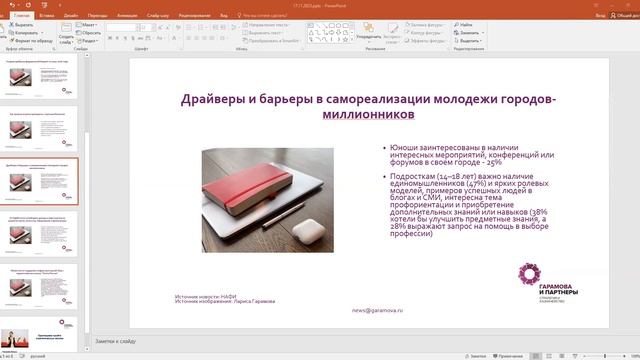Expand Заливка фигуры fill dropdown
Screen dimensions: 640x360
point(425,25)
